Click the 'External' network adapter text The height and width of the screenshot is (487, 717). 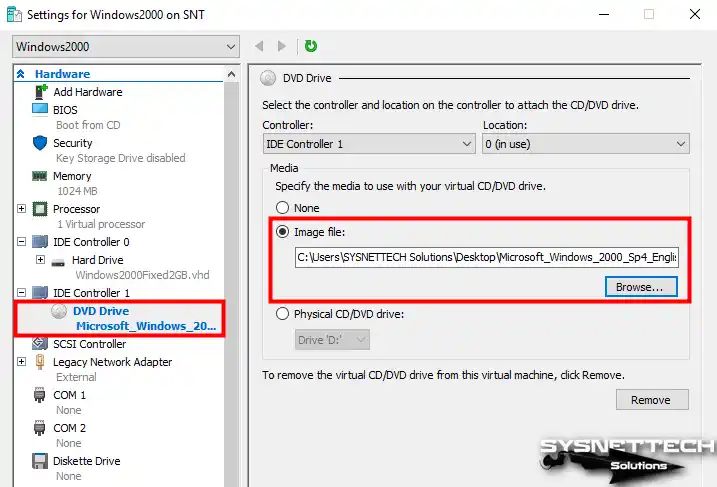[x=76, y=377]
